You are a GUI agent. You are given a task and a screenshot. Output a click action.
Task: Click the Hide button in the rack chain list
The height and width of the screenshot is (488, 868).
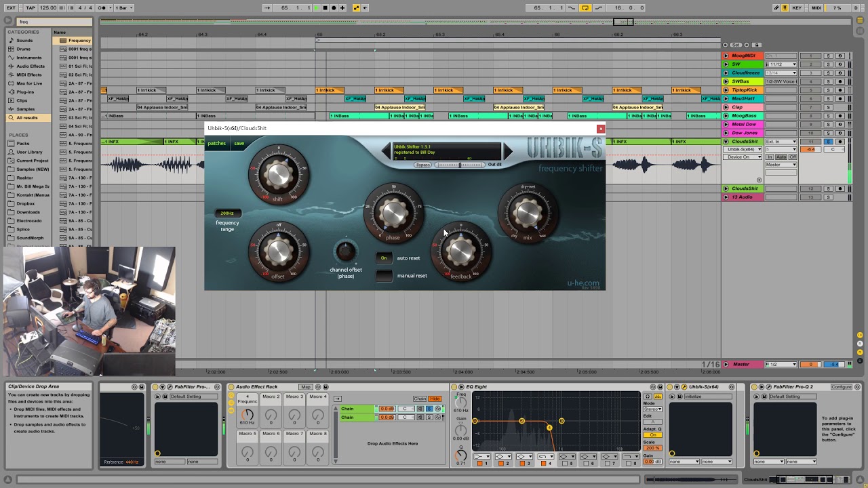[x=435, y=399]
